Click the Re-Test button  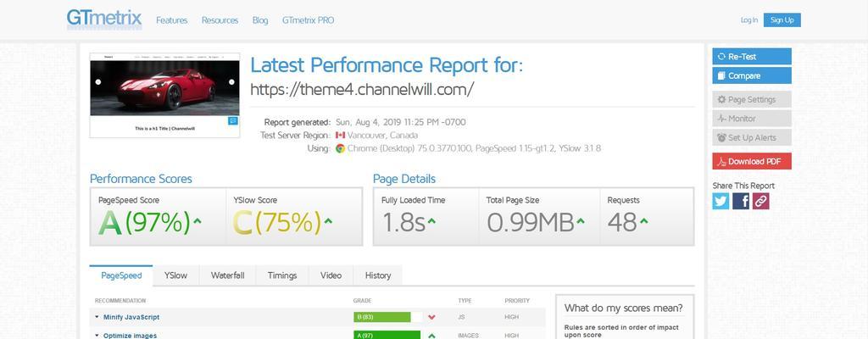tap(752, 57)
